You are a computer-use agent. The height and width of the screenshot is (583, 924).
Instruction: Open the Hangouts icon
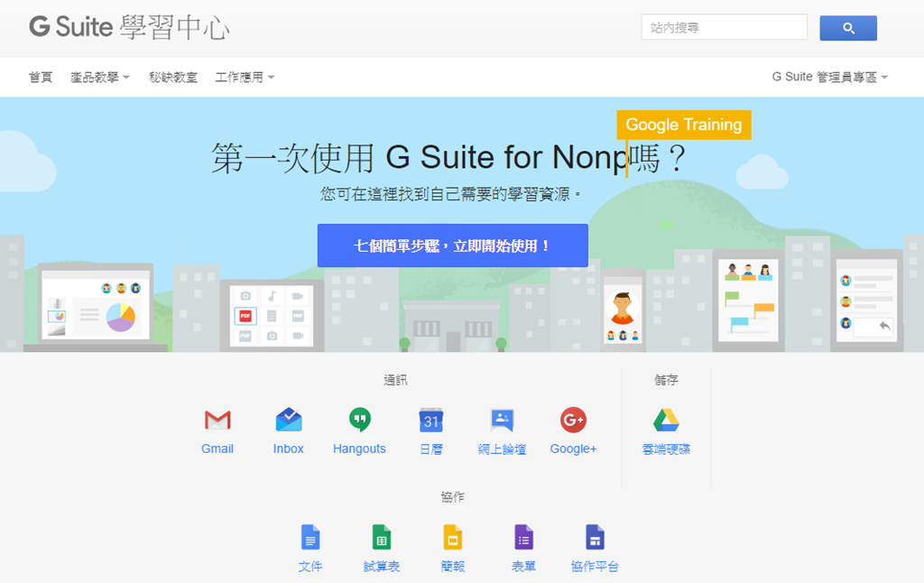(359, 420)
